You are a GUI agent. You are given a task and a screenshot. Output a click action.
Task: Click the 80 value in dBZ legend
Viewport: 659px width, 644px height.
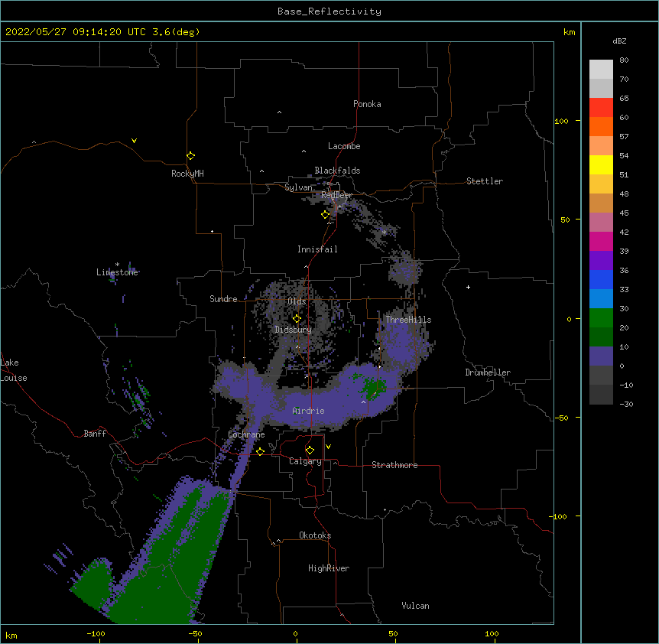624,60
